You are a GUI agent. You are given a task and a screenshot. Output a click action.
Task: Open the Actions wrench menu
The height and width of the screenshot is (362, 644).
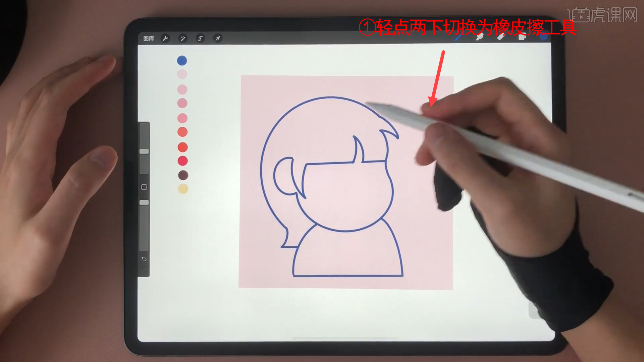click(165, 38)
